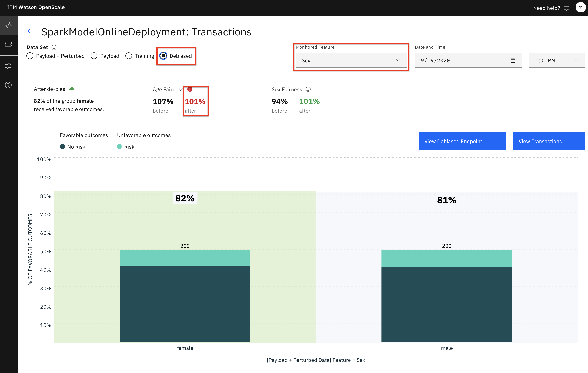Screen dimensions: 588x373
Task: Select the Payload data set option
Action: 94,56
